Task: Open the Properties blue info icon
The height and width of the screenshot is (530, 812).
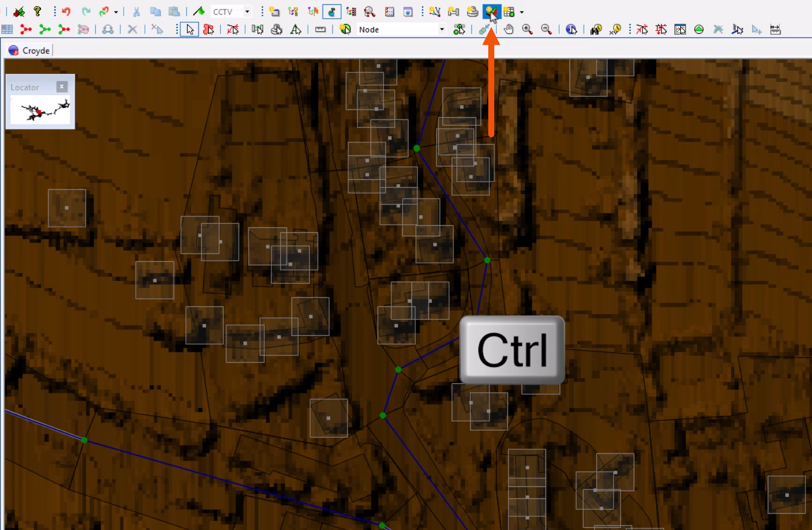Action: (x=571, y=29)
